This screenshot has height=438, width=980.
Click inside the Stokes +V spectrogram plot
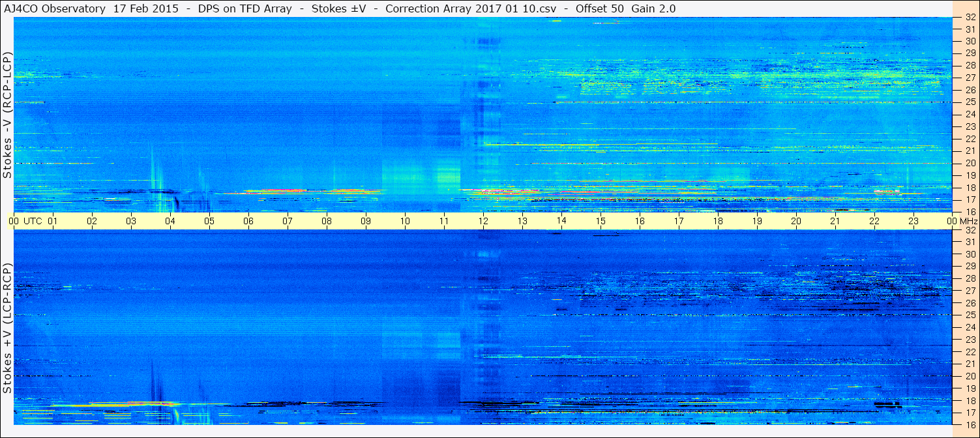[483, 327]
